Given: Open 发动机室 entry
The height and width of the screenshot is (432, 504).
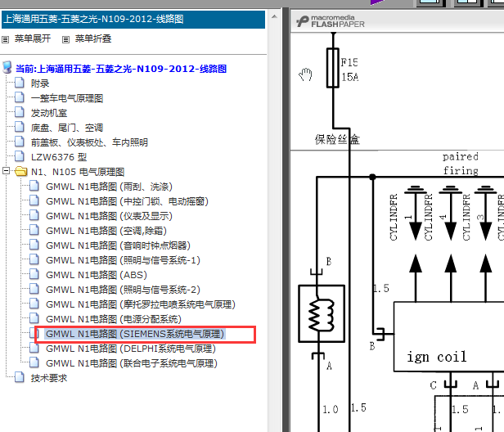Looking at the screenshot, I should coord(49,113).
